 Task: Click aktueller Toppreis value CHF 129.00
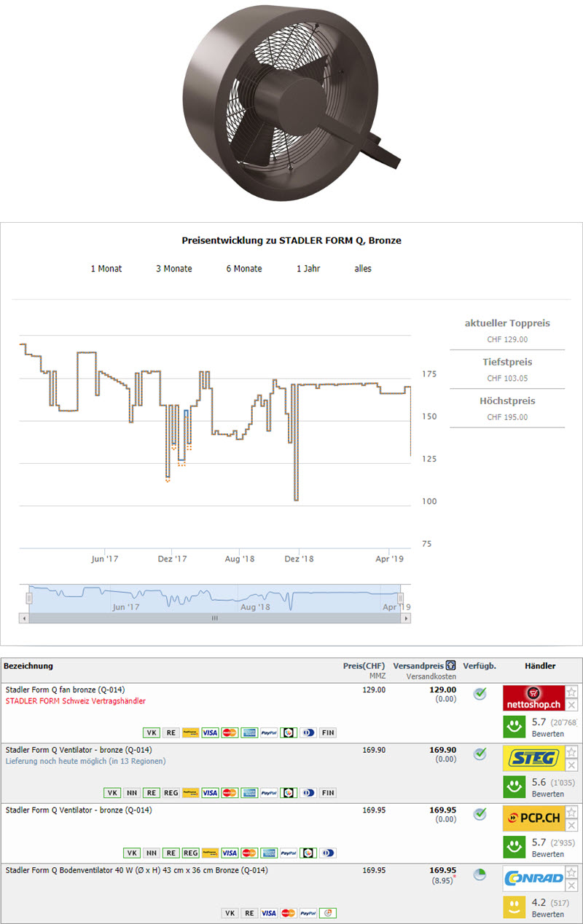(507, 339)
